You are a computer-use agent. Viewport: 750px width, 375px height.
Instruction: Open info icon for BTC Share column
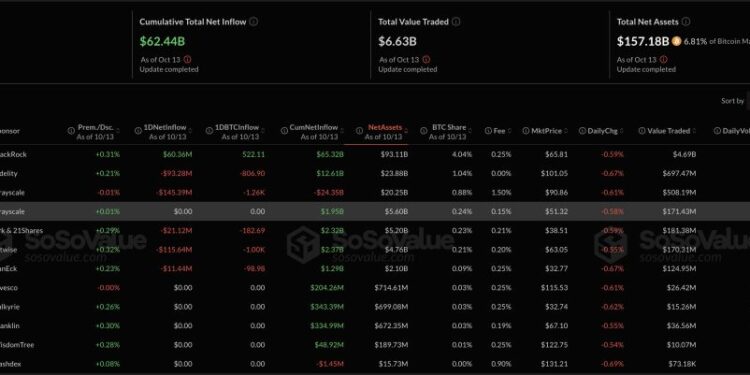(x=424, y=131)
